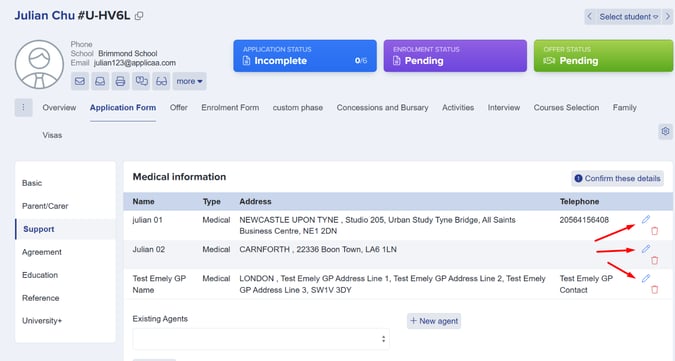This screenshot has height=361, width=675.
Task: Select Parent/Carer in the sidebar
Action: 45,206
